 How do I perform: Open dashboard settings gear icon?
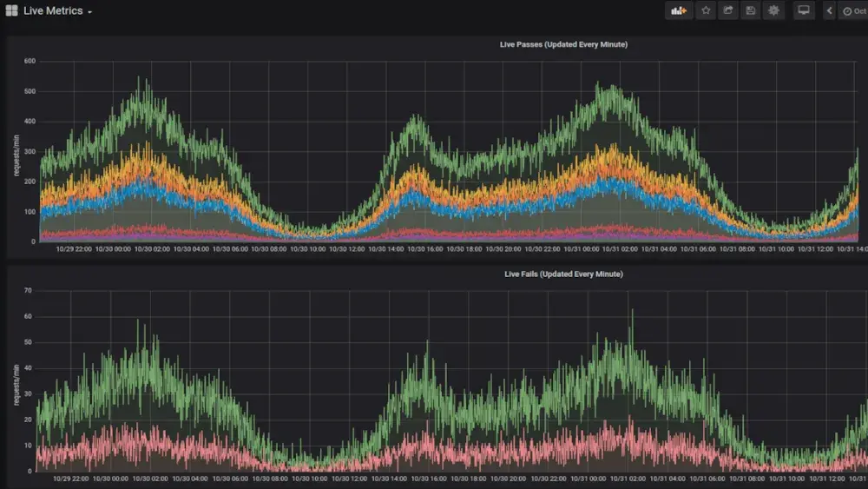(x=773, y=10)
